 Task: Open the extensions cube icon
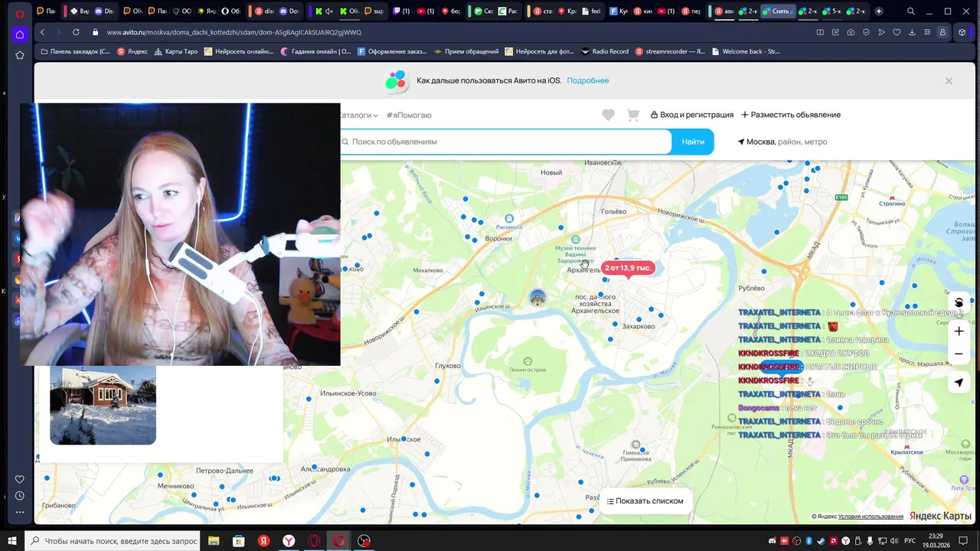[962, 32]
